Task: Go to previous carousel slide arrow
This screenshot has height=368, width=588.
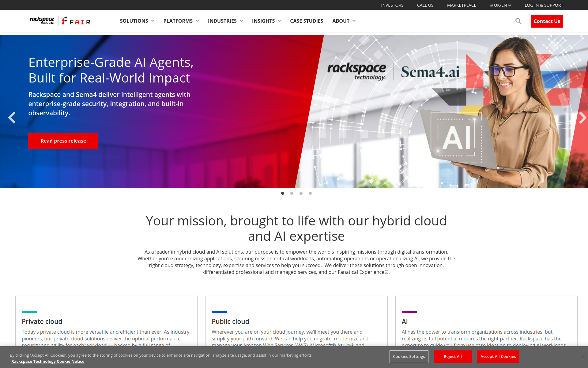Action: 12,118
